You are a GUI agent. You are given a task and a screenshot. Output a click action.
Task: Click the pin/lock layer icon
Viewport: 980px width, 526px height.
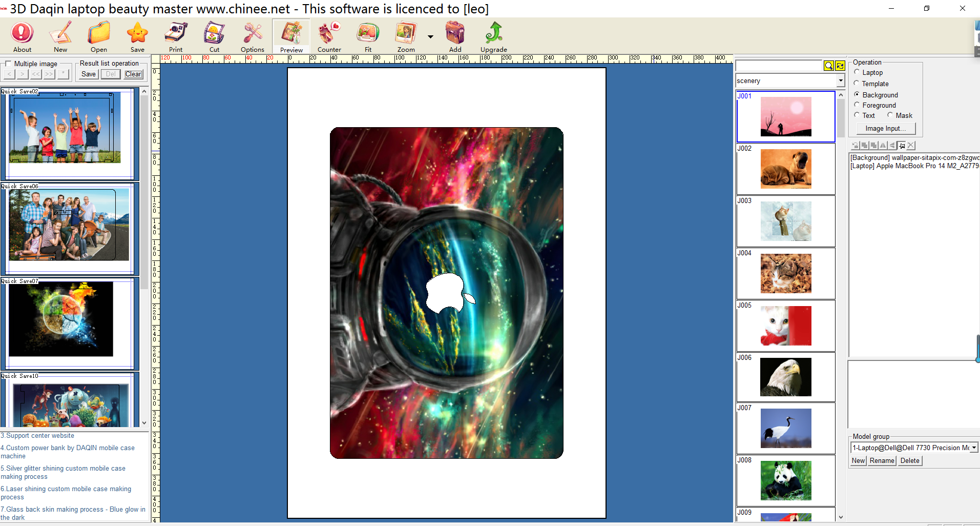[902, 146]
